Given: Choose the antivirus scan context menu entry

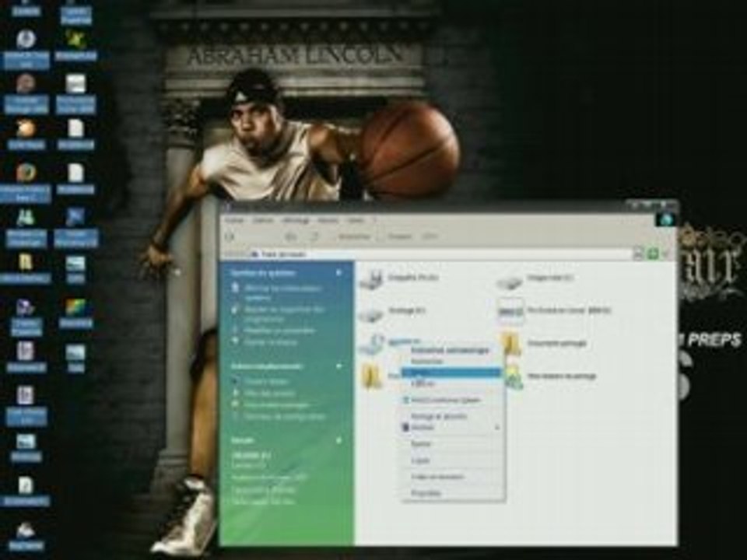Looking at the screenshot, I should tap(445, 400).
